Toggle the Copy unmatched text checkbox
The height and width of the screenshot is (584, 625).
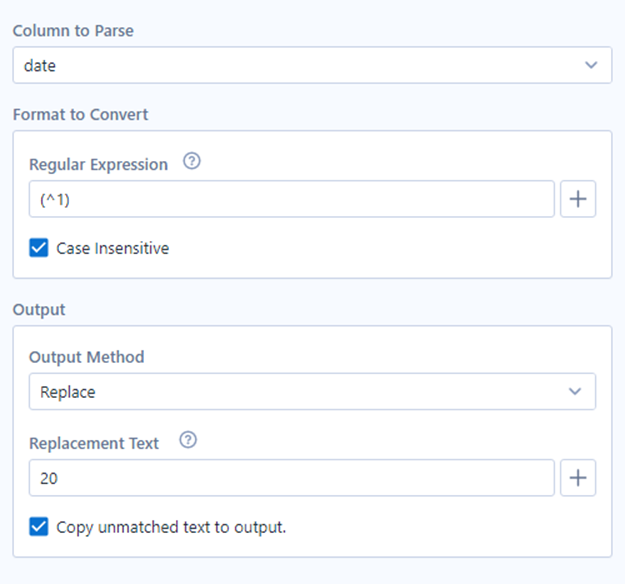coord(39,526)
